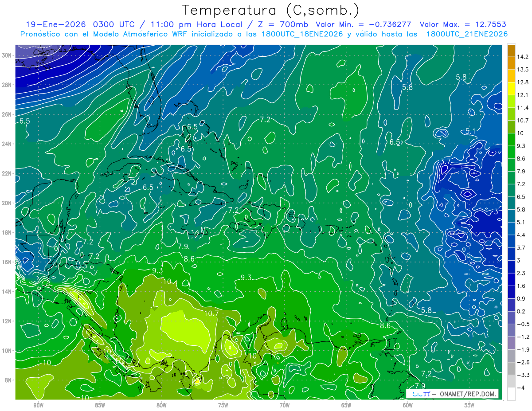
Task: Click the dark orange colorbar segment above 14.2
Action: [511, 51]
